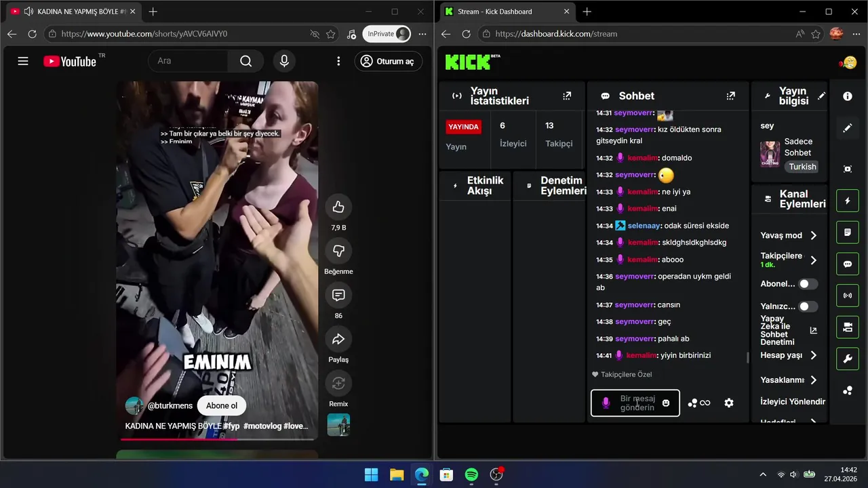The image size is (868, 488).
Task: Refresh the Kick dashboard page
Action: click(466, 34)
